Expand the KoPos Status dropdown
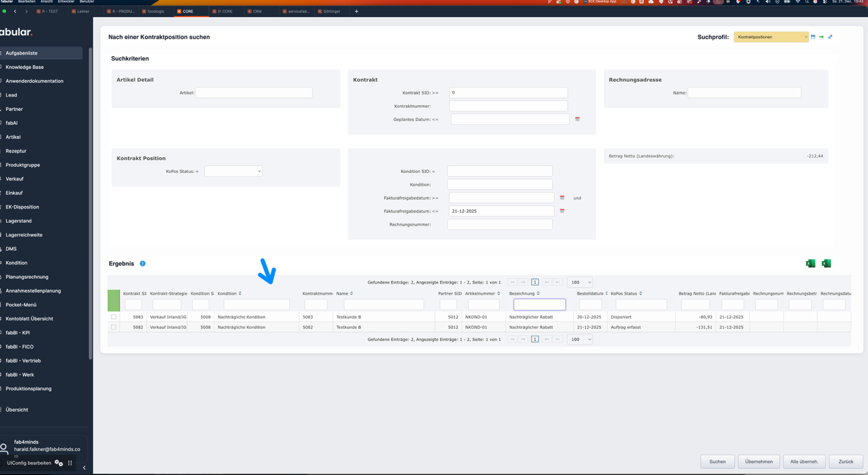Screen dimensions: 868x475 233,171
